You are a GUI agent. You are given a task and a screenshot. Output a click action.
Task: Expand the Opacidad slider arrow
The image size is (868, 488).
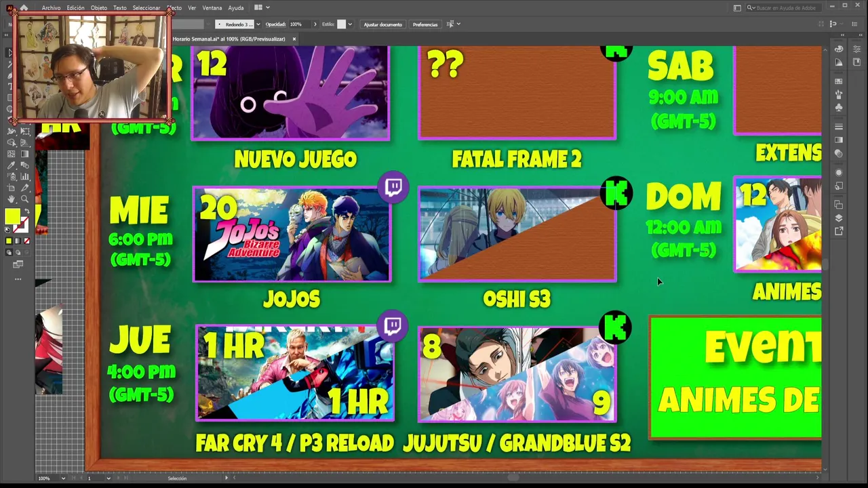(x=315, y=24)
